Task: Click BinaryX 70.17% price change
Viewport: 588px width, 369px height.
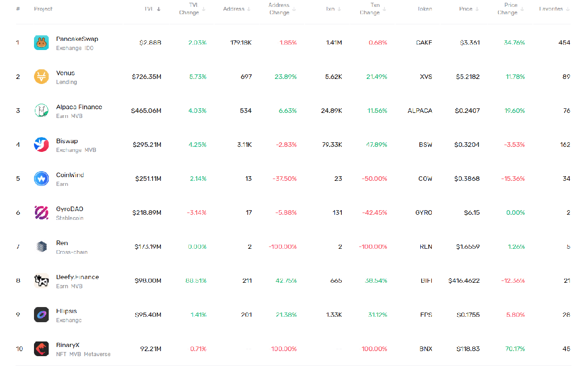Action: [x=514, y=349]
